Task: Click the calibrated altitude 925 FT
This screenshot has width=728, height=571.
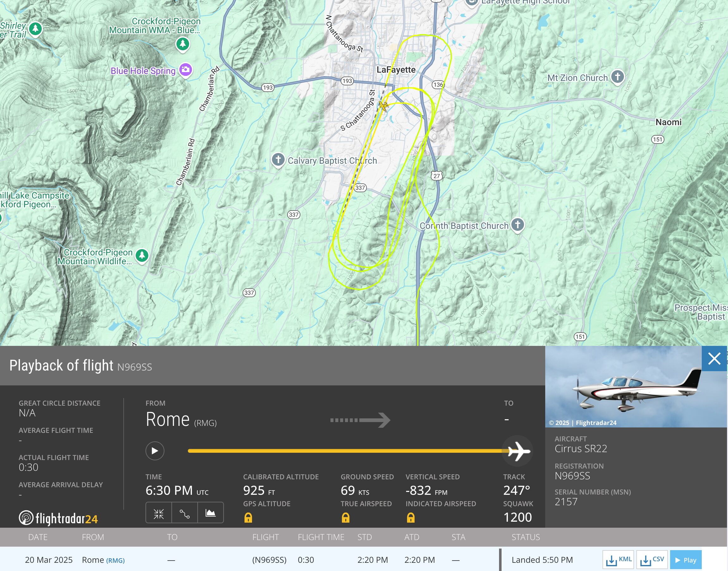Action: coord(259,490)
